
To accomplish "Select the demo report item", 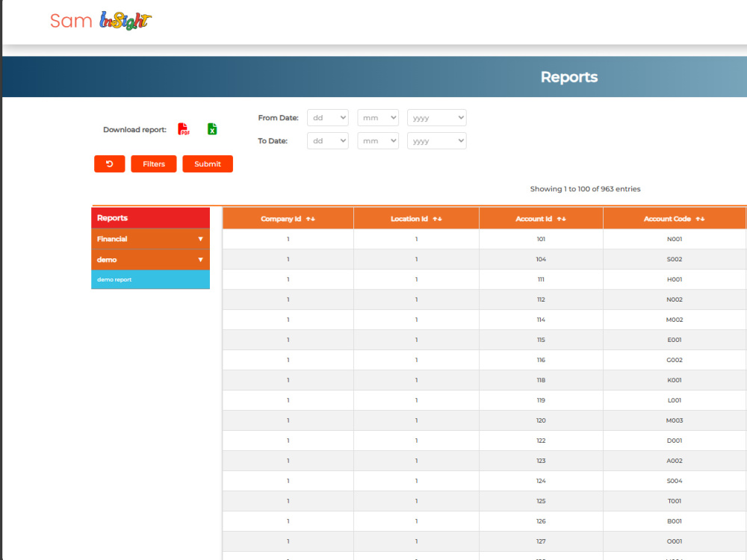I will tap(151, 279).
